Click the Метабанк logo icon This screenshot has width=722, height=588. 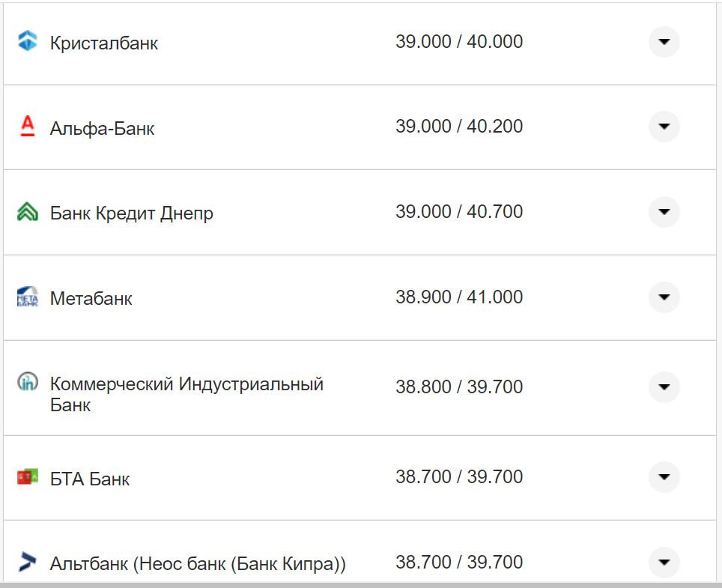tap(28, 297)
